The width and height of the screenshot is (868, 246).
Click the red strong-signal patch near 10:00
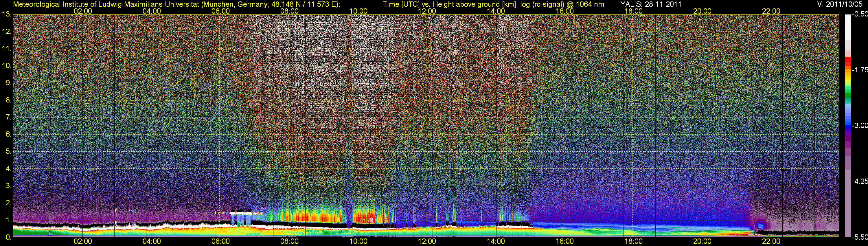[x=363, y=216]
